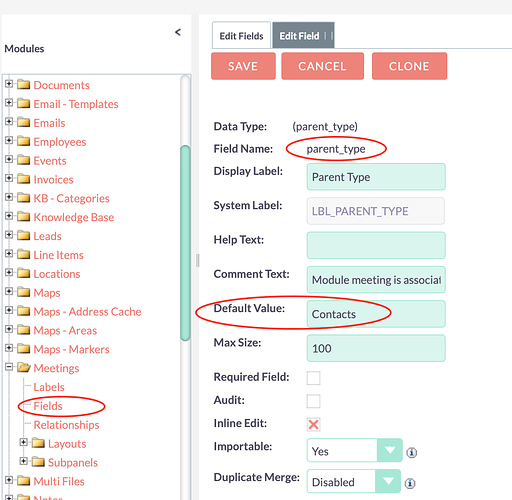Screen dimensions: 512x500
Task: Switch to the Edit Fields tab
Action: [241, 36]
